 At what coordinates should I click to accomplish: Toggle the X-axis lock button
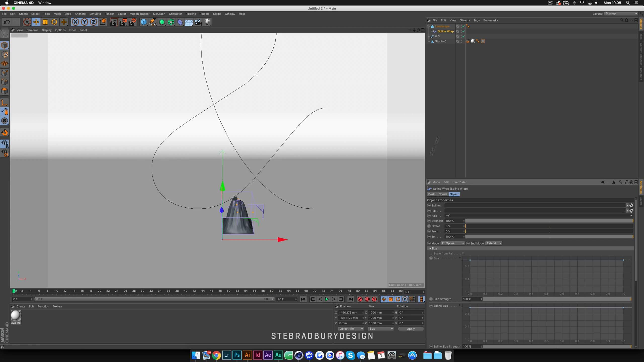(x=75, y=22)
